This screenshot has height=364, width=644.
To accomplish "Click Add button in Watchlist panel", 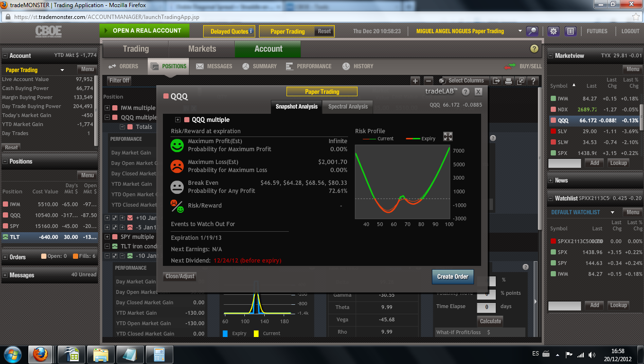I will tap(595, 305).
